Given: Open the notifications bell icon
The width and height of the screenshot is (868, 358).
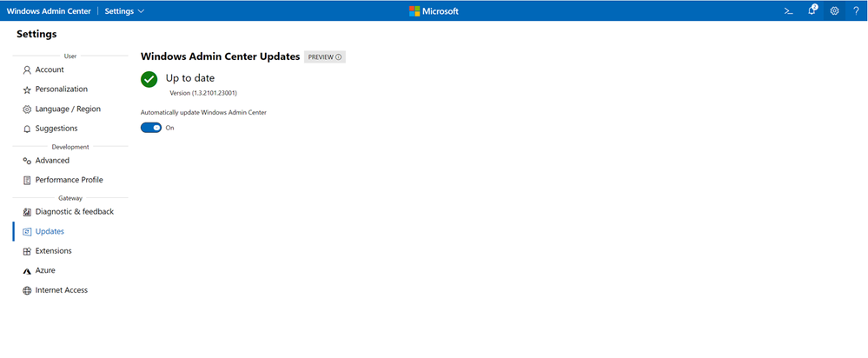Looking at the screenshot, I should (812, 10).
